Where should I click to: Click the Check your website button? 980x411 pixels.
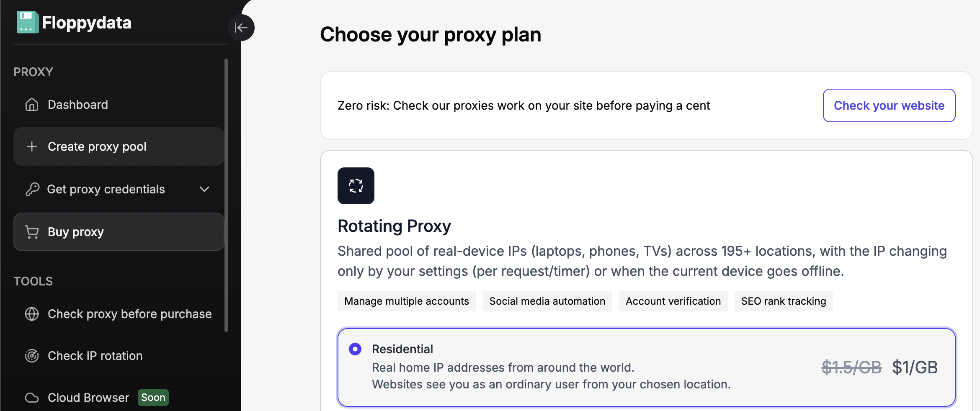tap(889, 105)
